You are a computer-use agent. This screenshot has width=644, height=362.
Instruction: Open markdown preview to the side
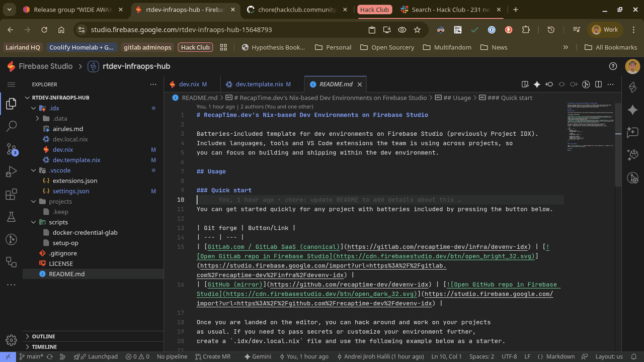(x=525, y=84)
